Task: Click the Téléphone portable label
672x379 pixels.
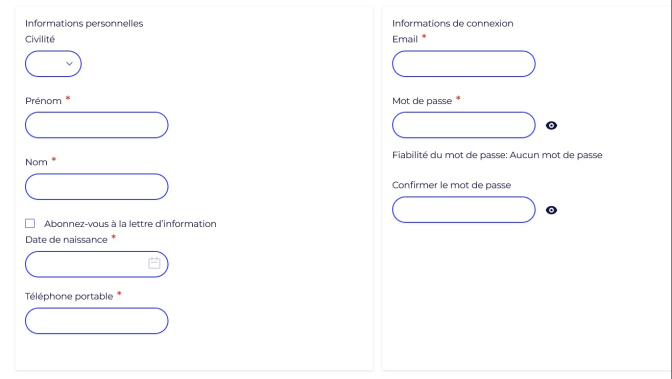Action: click(x=69, y=296)
